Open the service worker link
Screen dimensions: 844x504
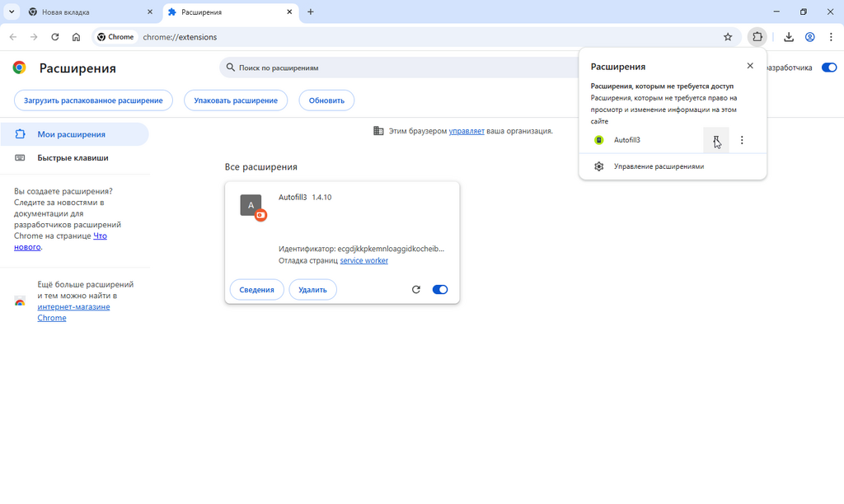pyautogui.click(x=363, y=261)
